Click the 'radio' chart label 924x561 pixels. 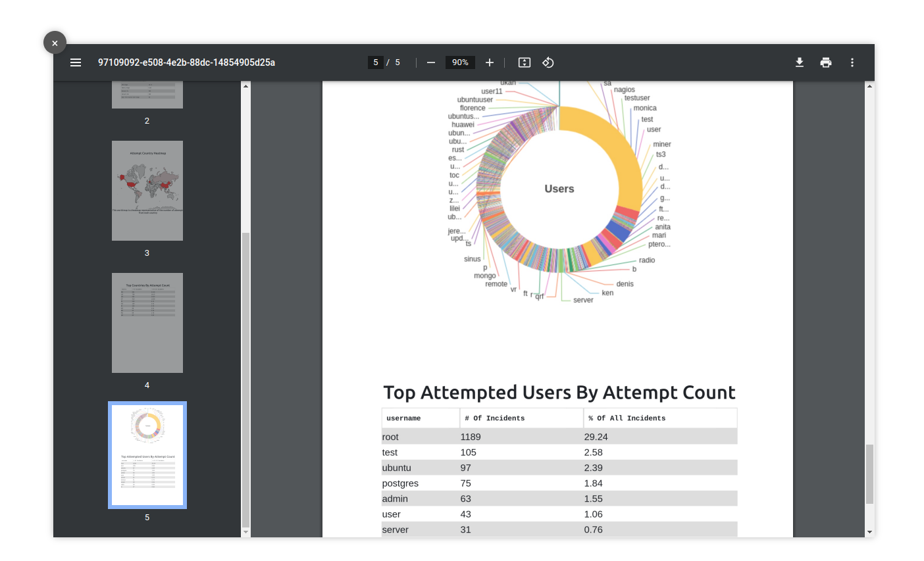pos(647,260)
